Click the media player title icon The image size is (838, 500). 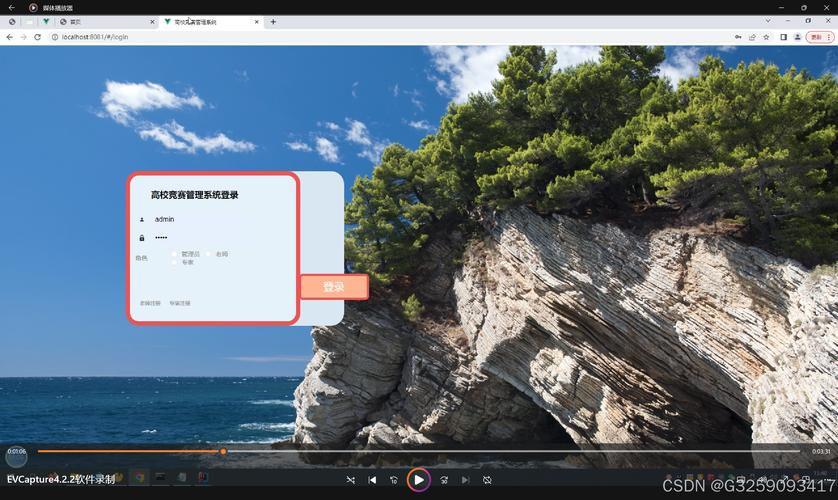[x=33, y=7]
